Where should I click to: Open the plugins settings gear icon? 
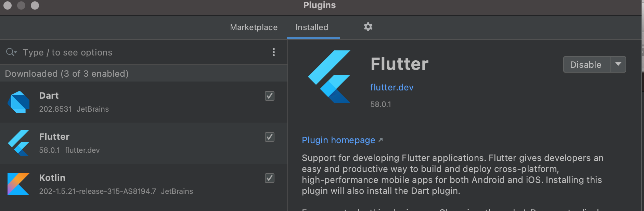(x=368, y=27)
